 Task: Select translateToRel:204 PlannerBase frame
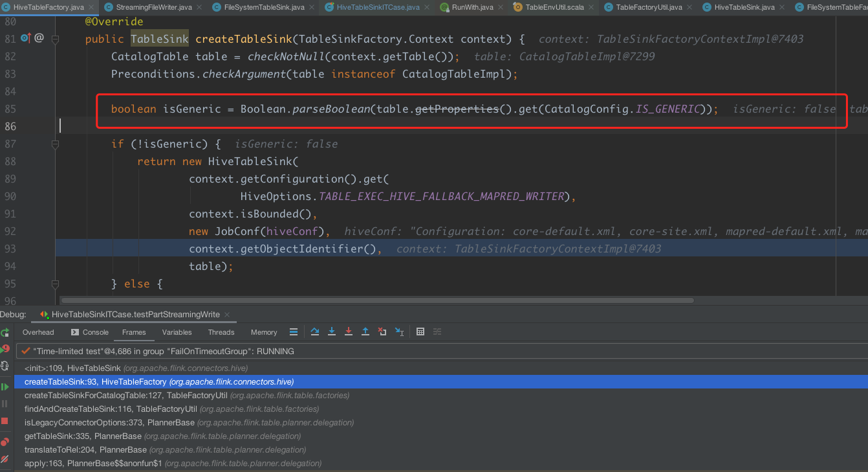point(440,449)
